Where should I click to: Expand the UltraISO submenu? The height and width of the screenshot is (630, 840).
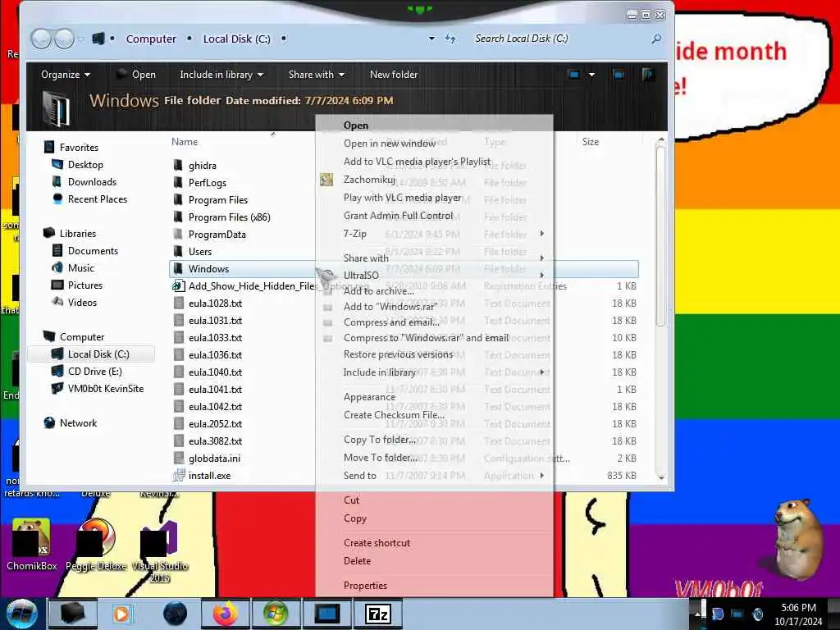541,276
